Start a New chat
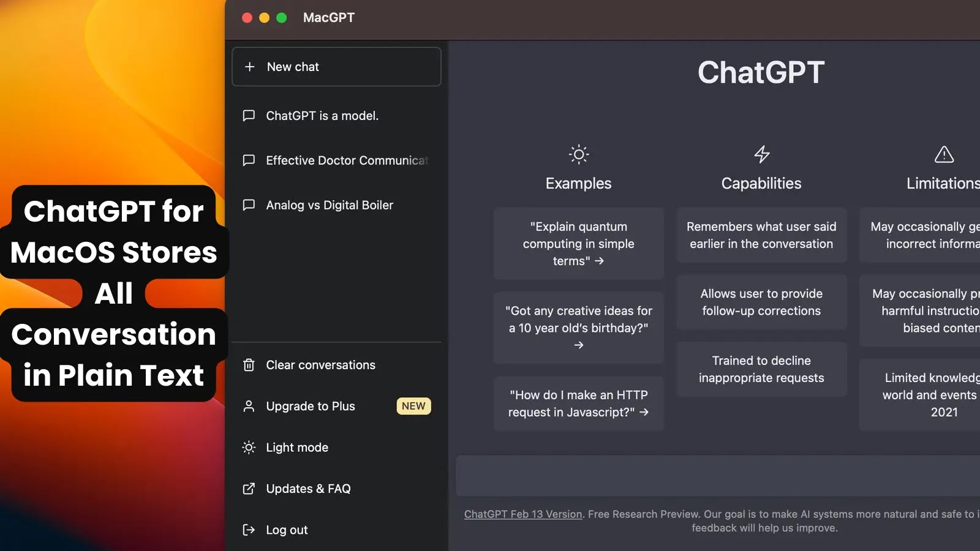The width and height of the screenshot is (980, 551). tap(336, 67)
